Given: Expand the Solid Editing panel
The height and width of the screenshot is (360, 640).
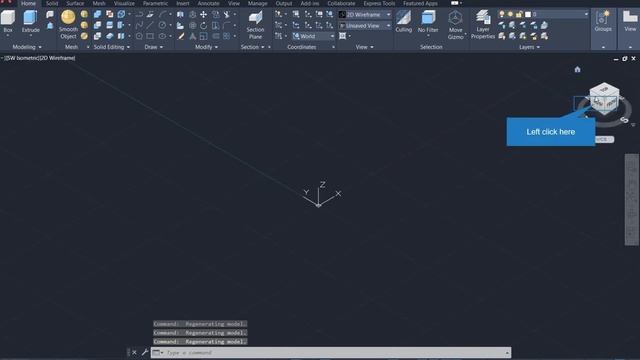Looking at the screenshot, I should pos(112,47).
